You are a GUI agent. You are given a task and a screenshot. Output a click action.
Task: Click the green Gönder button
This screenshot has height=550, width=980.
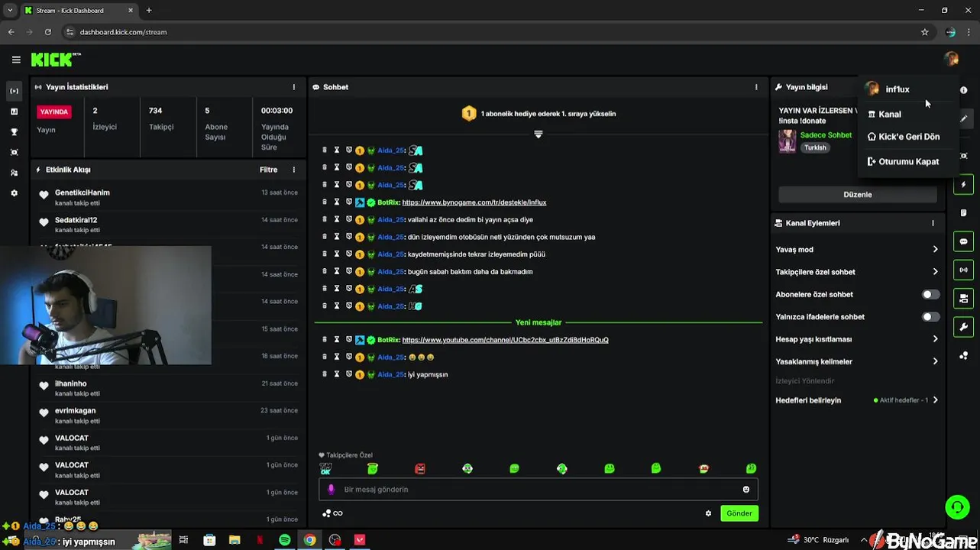[739, 513]
